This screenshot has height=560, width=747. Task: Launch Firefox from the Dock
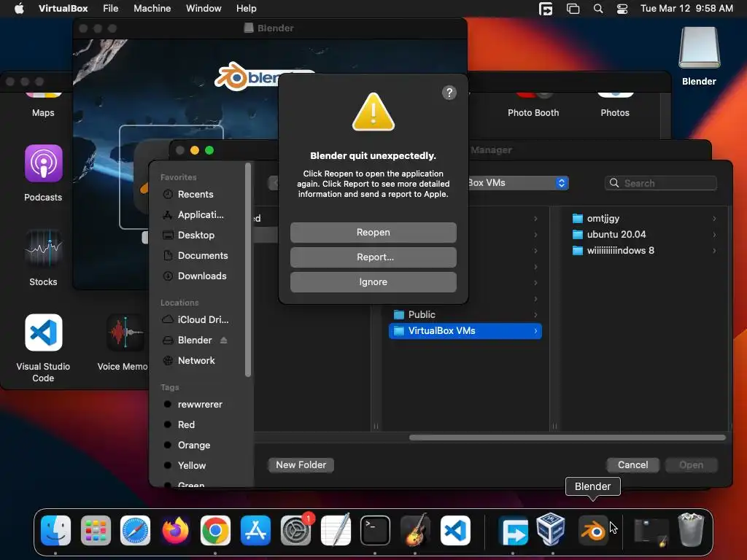[175, 530]
